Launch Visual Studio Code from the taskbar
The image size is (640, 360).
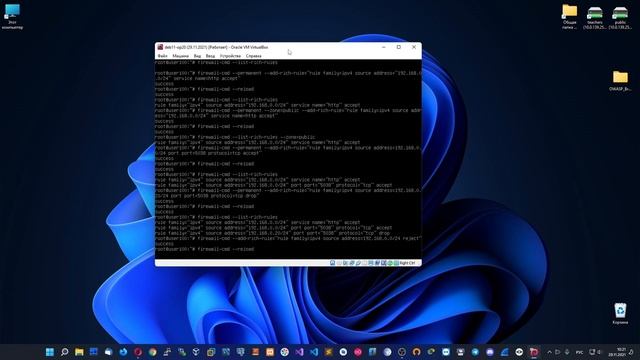point(314,352)
